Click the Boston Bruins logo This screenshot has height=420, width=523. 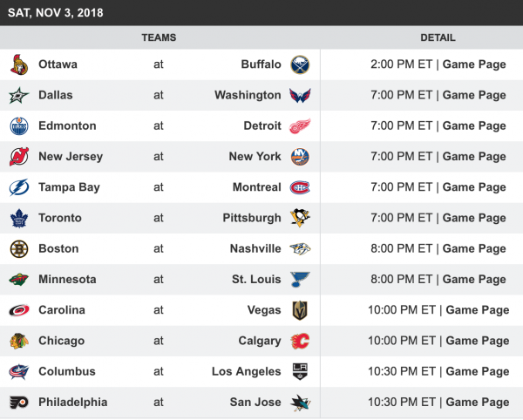pos(18,249)
